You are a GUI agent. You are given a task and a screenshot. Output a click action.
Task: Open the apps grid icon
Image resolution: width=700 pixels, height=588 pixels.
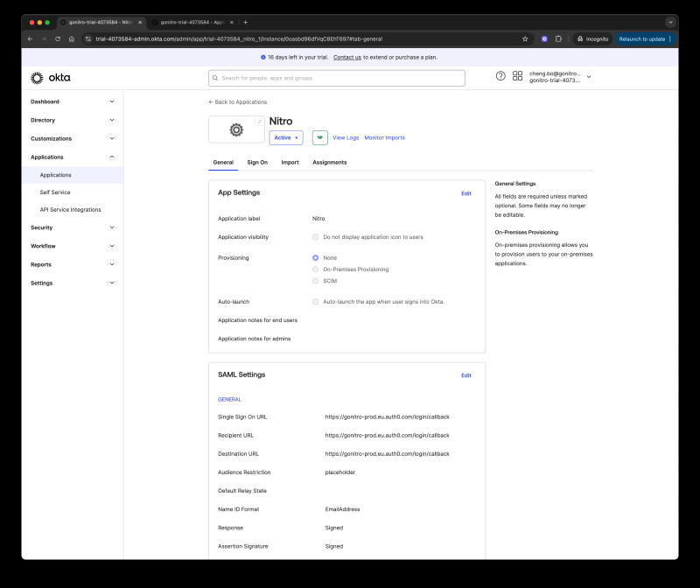point(517,76)
